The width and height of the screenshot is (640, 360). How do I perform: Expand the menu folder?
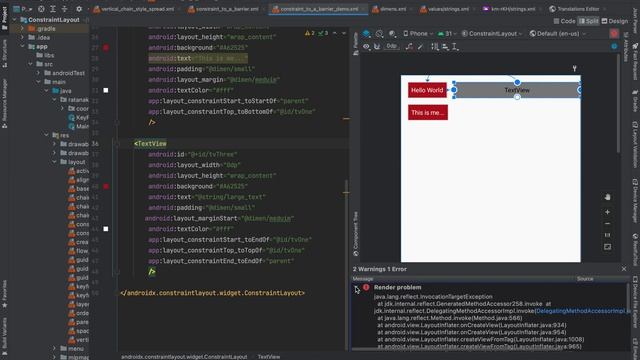(x=54, y=349)
